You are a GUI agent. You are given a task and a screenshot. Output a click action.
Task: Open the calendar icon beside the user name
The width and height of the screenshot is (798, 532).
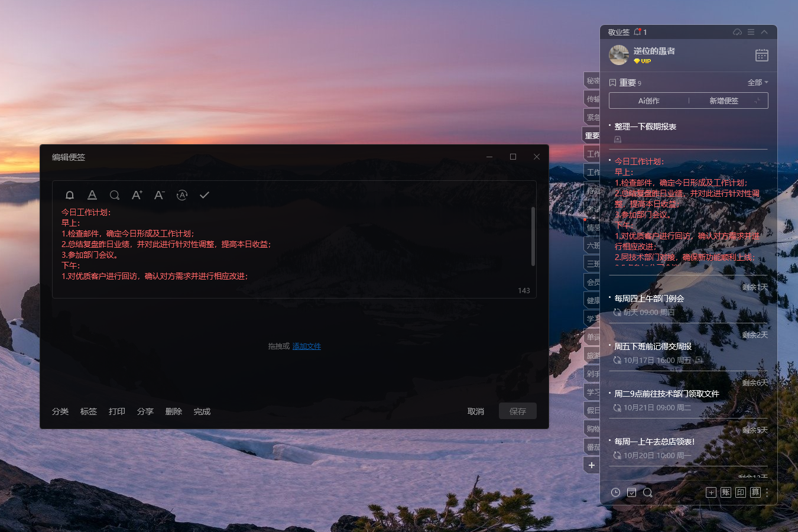761,55
